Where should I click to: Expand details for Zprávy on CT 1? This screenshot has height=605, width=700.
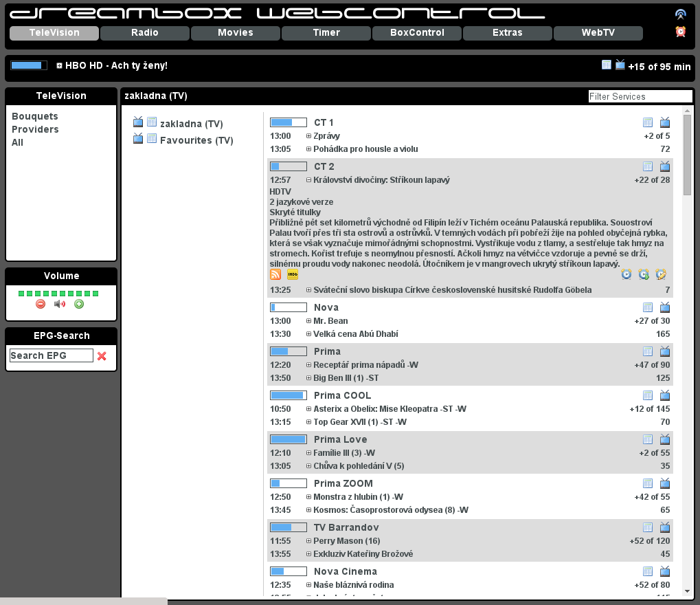pos(308,136)
